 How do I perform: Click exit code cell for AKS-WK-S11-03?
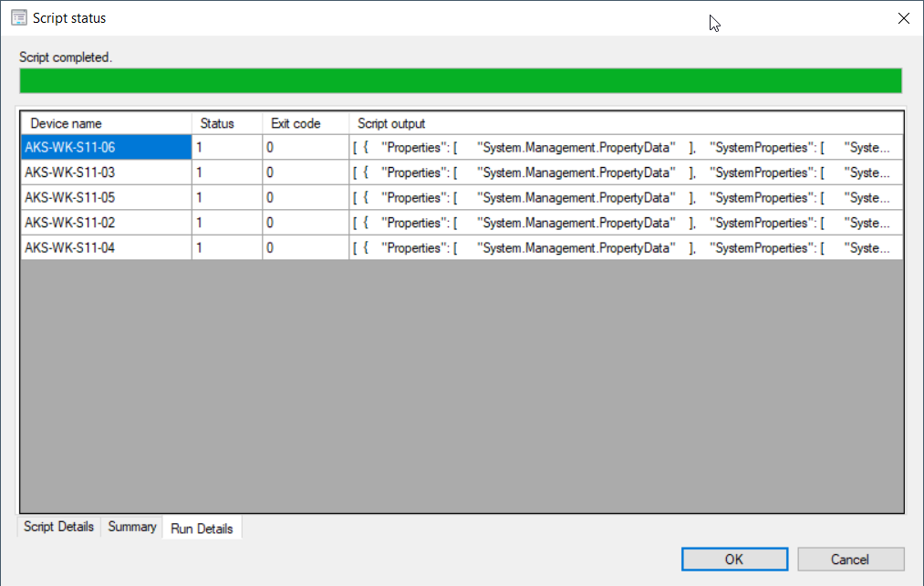pos(305,173)
